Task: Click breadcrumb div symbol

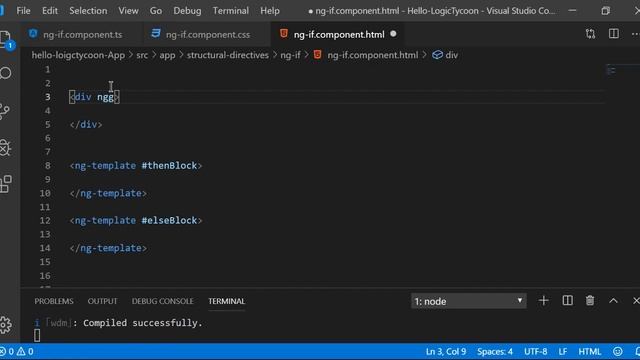Action: 445,55
